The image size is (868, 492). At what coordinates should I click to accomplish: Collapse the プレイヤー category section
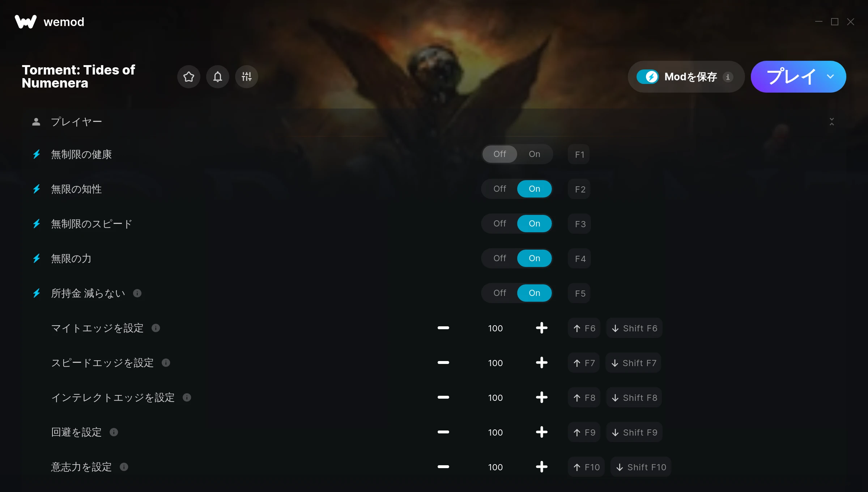831,122
